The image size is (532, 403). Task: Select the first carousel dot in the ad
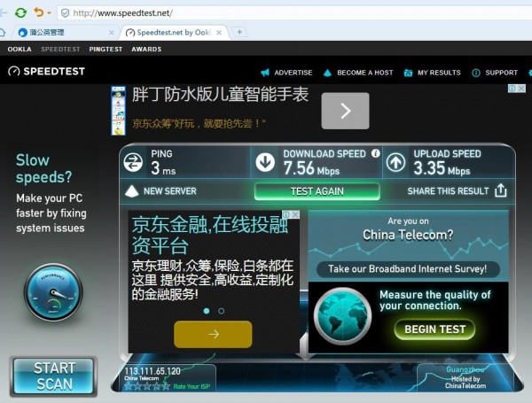207,311
